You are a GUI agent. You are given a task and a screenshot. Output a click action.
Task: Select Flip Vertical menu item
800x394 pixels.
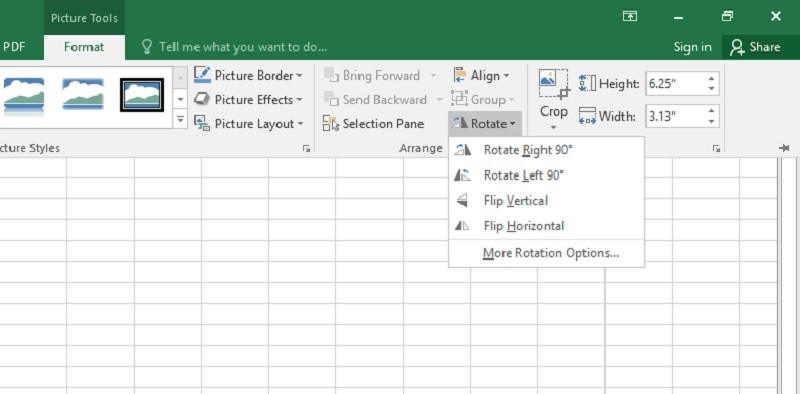coord(546,201)
